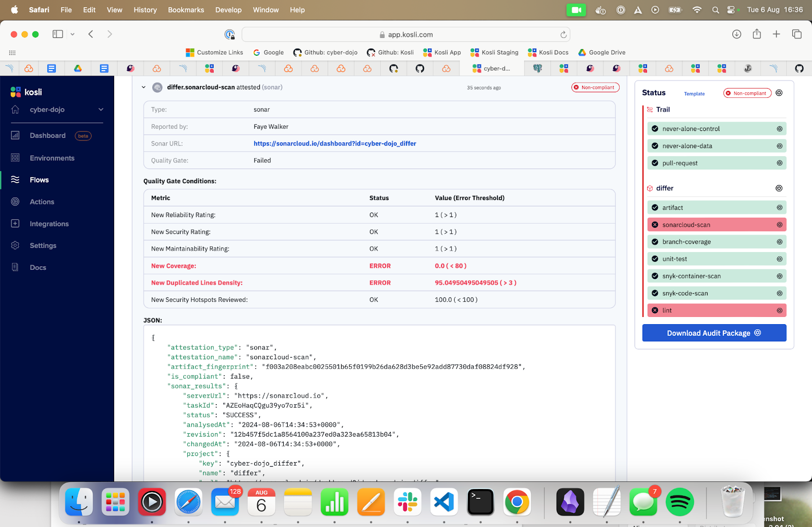Image resolution: width=812 pixels, height=527 pixels.
Task: Open Safari share menu
Action: click(x=757, y=34)
